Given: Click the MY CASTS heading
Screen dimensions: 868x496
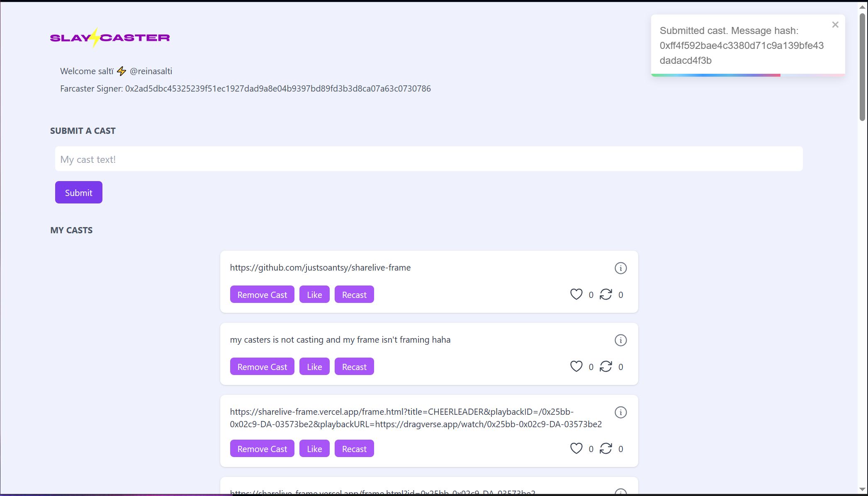Looking at the screenshot, I should click(x=71, y=230).
